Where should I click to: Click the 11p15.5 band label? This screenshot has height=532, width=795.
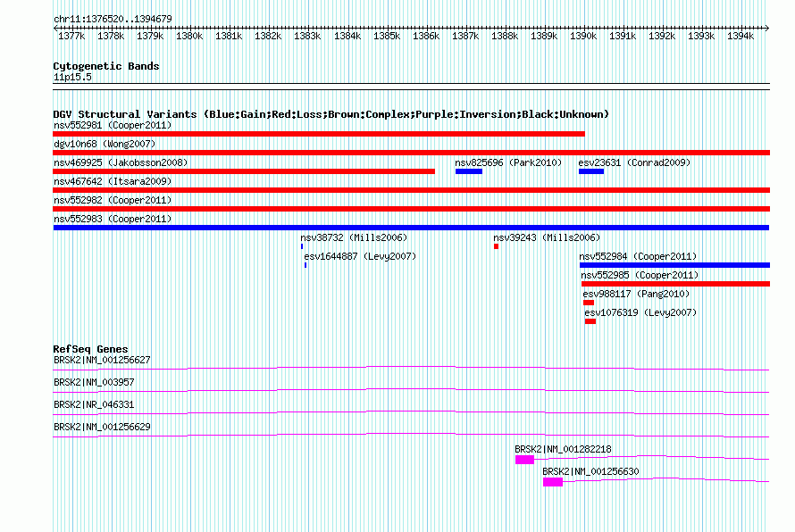coord(72,77)
